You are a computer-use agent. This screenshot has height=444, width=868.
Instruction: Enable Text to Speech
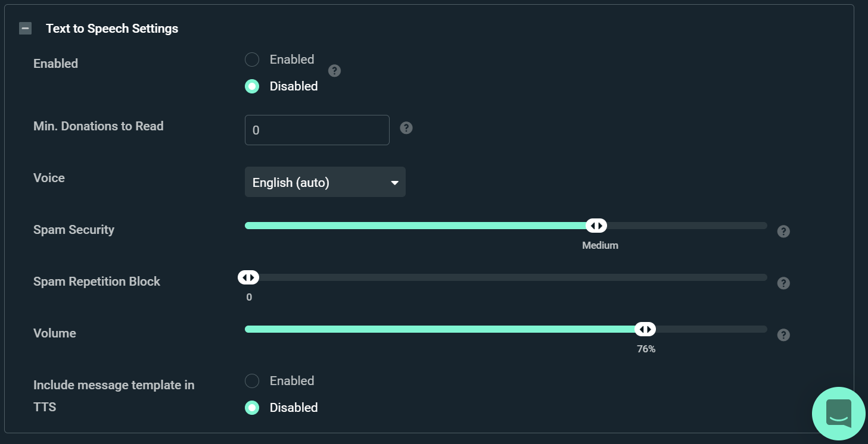pos(251,59)
